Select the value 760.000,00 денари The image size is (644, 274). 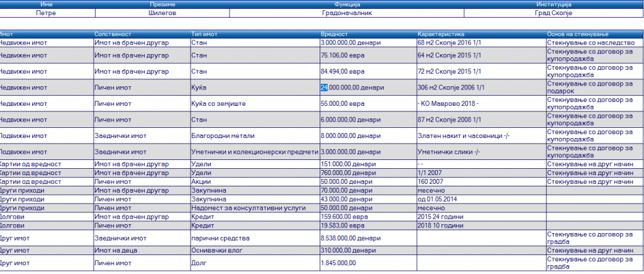pyautogui.click(x=369, y=173)
